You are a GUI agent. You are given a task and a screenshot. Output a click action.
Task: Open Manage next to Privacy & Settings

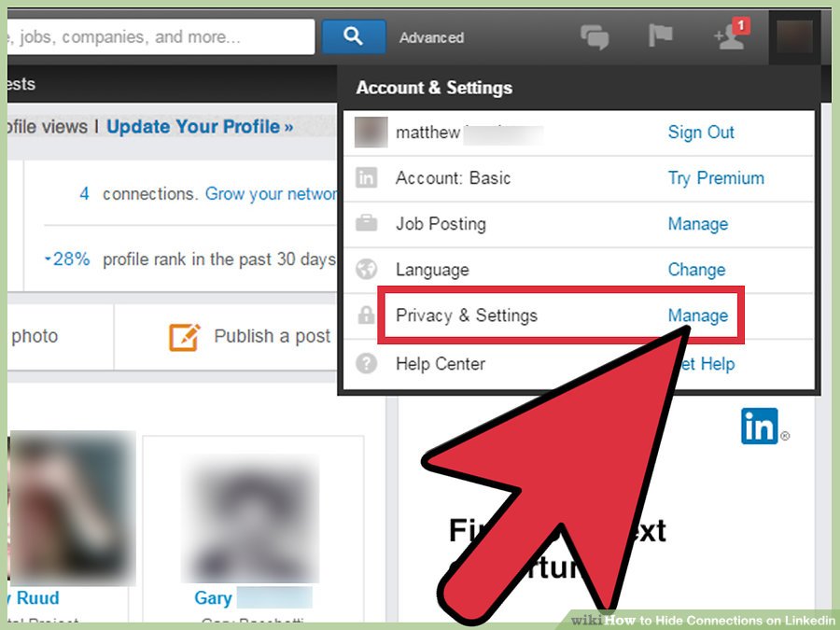(697, 315)
